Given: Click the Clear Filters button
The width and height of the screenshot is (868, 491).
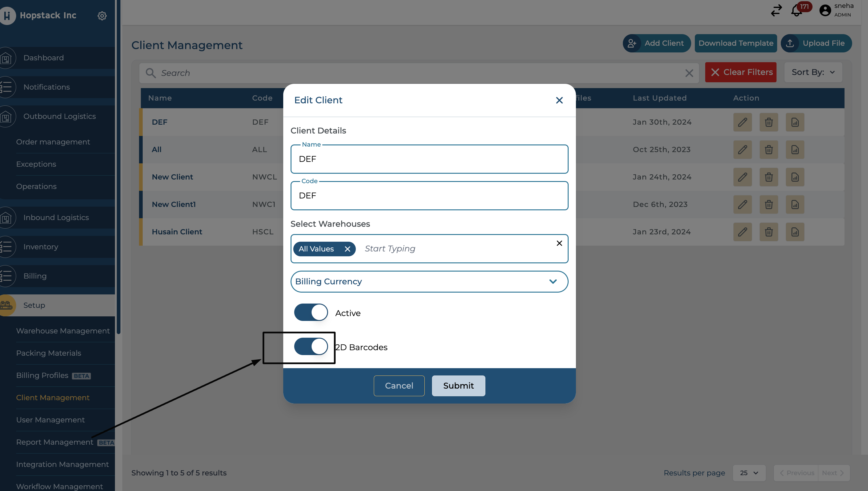Looking at the screenshot, I should tap(741, 72).
